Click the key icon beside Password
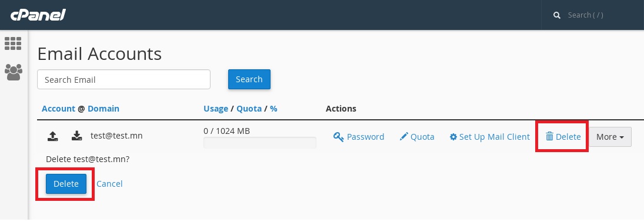The width and height of the screenshot is (644, 222). [x=338, y=137]
